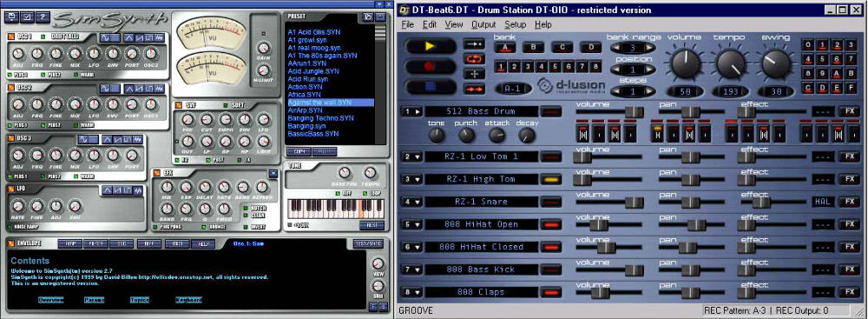Open the View menu in Drum Station
The width and height of the screenshot is (868, 319).
[454, 24]
